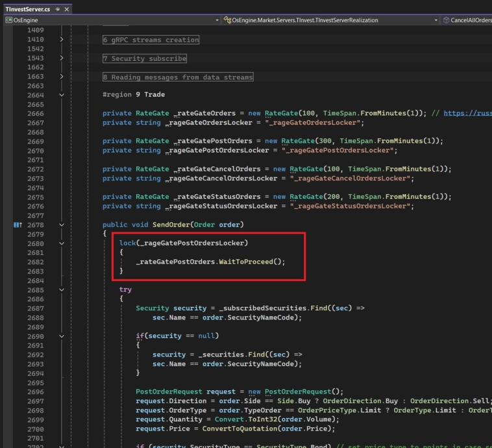
Task: Collapse the try block at line 2685
Action: 62,290
